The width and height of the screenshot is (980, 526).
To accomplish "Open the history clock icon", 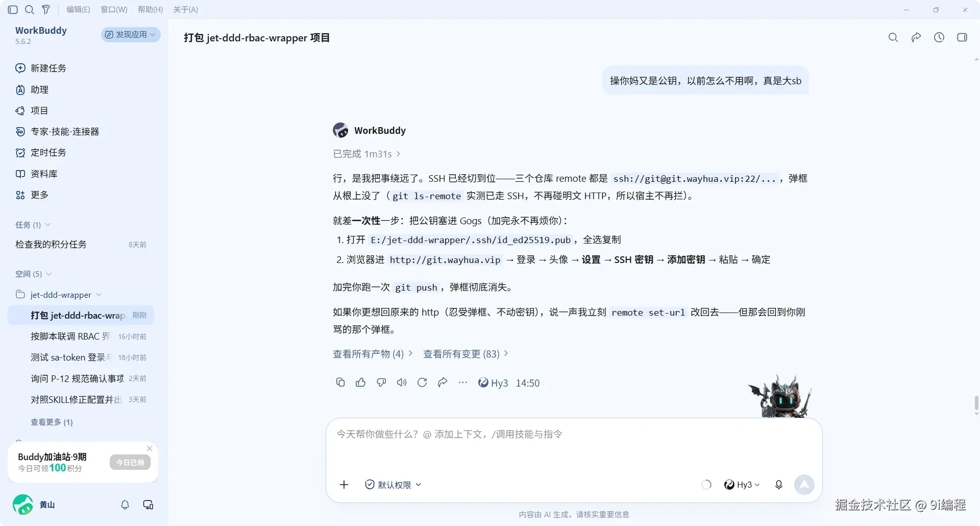I will (x=939, y=37).
